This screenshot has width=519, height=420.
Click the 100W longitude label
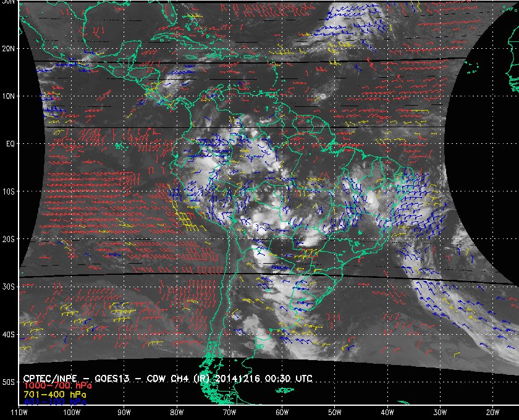click(x=72, y=412)
